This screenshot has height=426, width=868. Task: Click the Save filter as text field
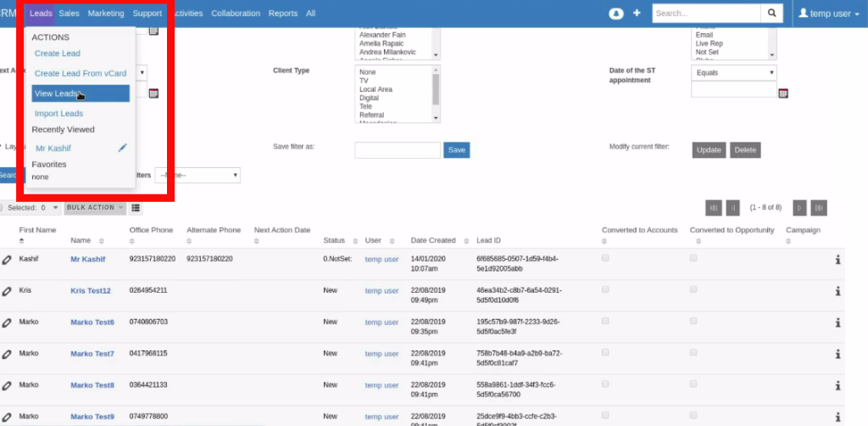point(398,150)
